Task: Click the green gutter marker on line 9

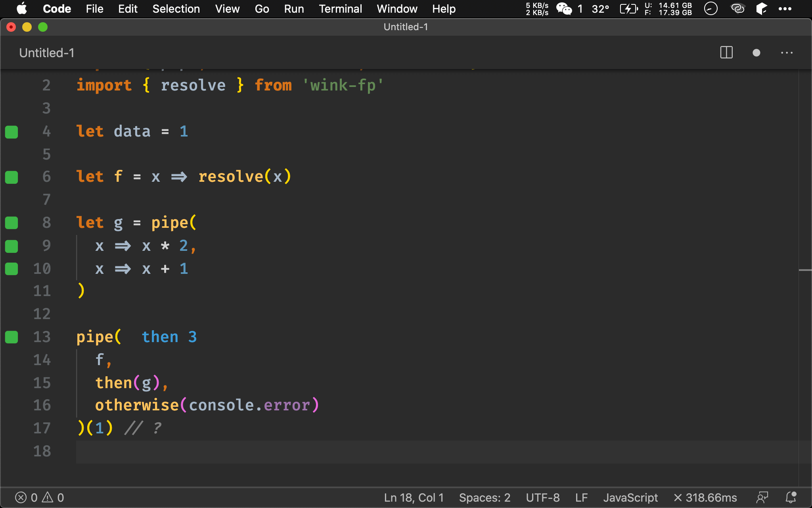Action: click(x=11, y=246)
